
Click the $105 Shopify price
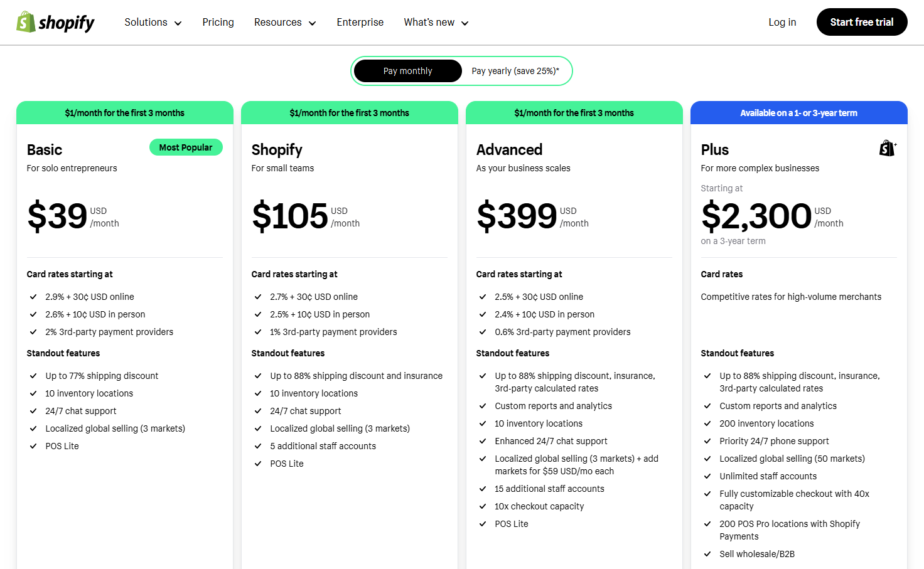290,216
